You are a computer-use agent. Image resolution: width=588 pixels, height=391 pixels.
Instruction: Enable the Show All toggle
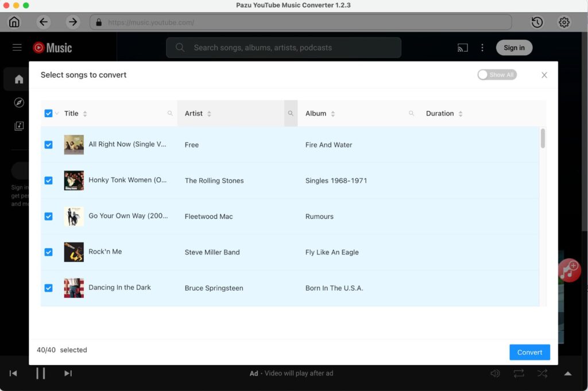(497, 75)
